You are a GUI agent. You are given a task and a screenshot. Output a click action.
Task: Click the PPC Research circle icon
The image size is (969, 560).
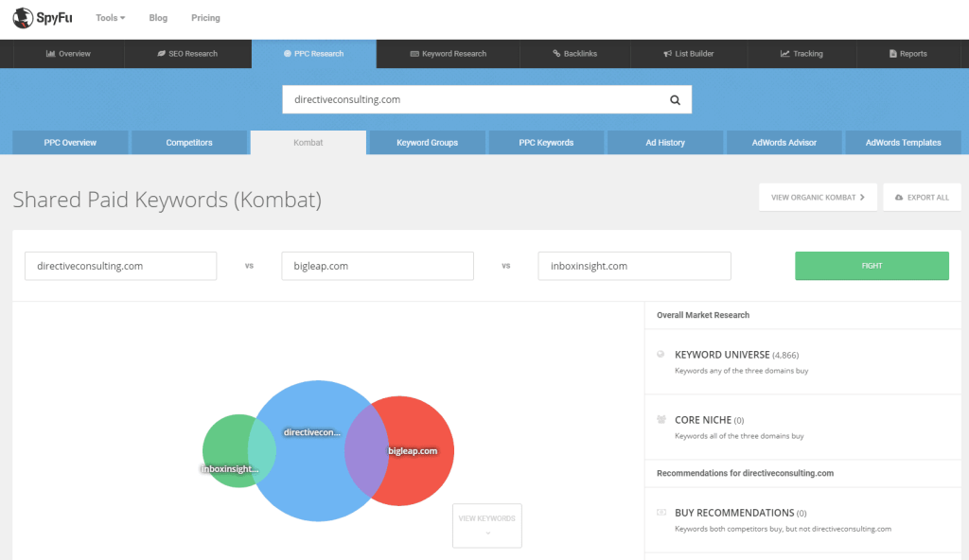point(288,54)
